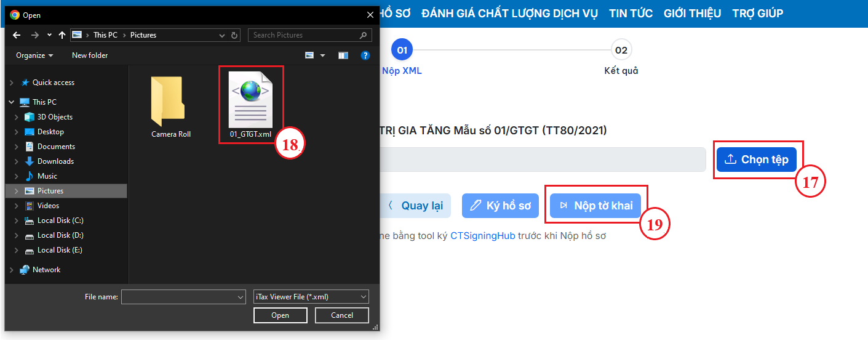Click the Refresh icon in address bar
The image size is (868, 340).
click(234, 35)
